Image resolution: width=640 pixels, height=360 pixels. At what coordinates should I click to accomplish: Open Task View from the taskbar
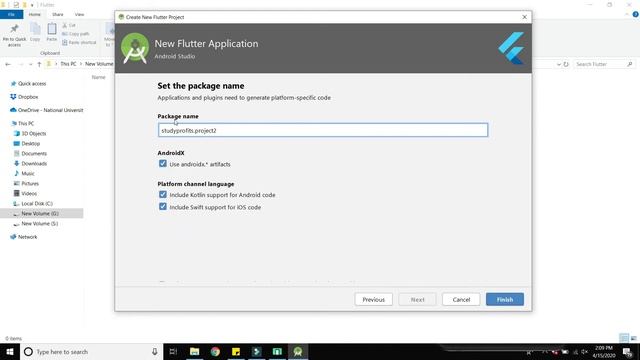173,351
